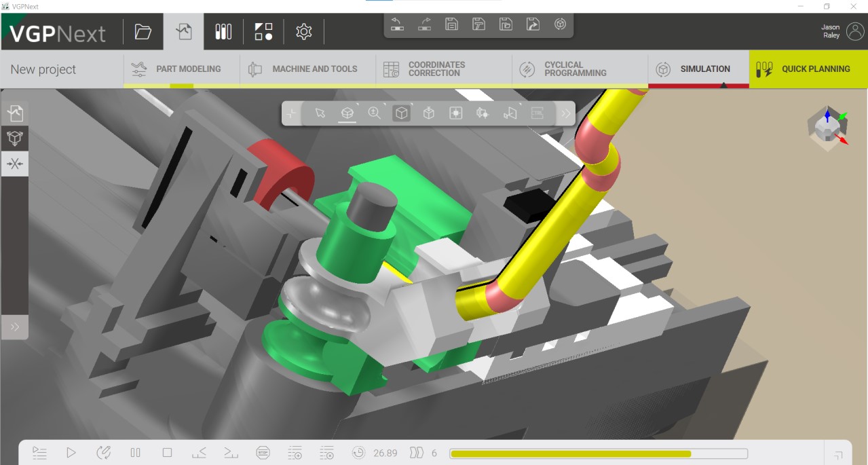868x465 pixels.
Task: Click the export floppy with arrow icon
Action: pos(533,24)
